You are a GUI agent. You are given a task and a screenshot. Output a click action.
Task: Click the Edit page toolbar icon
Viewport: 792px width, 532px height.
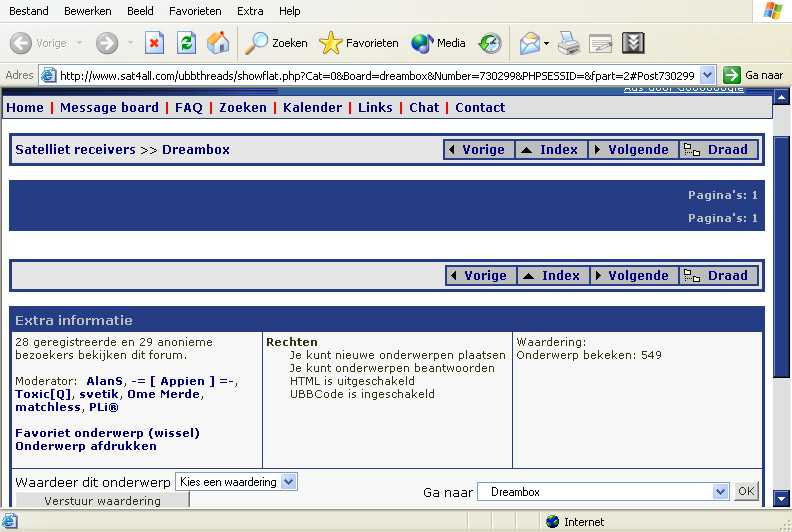pos(601,43)
